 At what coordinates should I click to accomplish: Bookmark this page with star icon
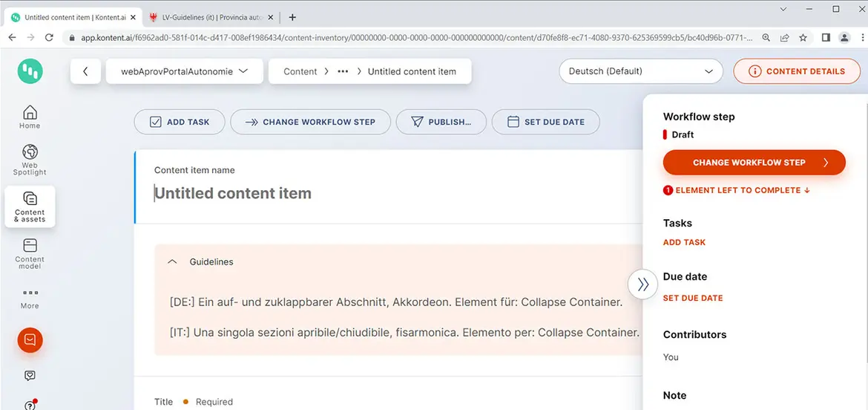coord(803,38)
